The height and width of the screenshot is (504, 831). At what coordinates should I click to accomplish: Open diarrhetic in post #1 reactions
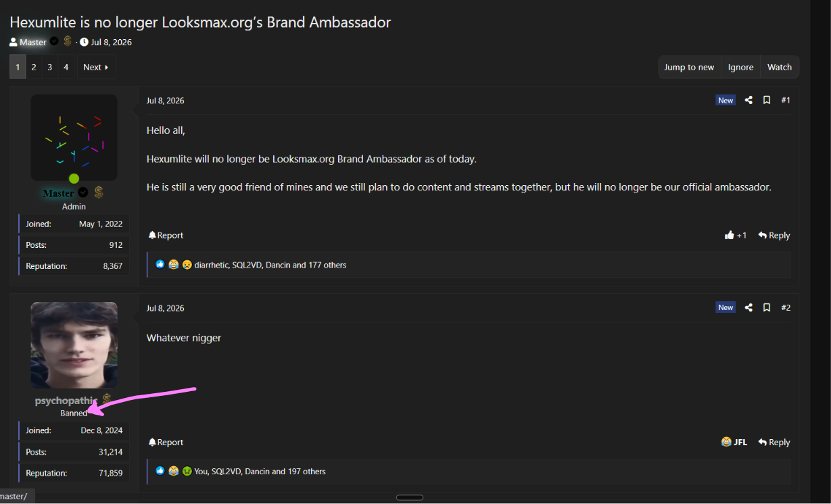[211, 265]
